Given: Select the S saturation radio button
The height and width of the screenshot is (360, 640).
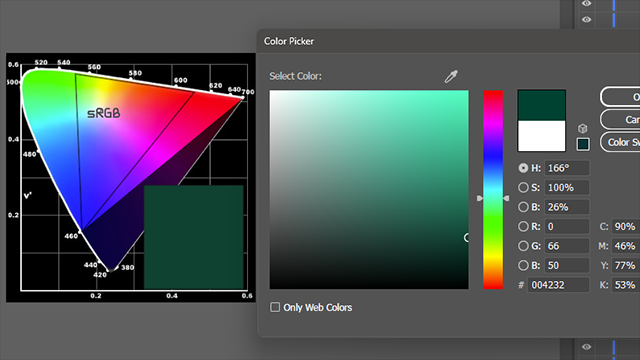Looking at the screenshot, I should tap(523, 187).
